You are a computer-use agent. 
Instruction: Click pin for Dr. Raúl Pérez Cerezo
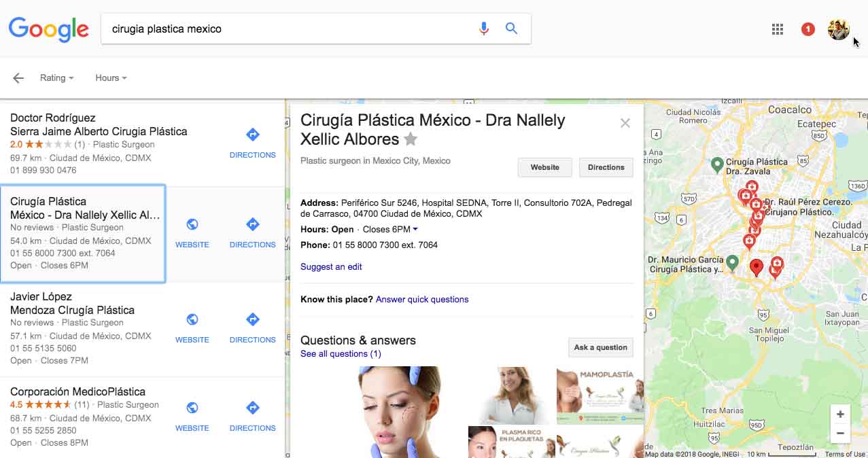click(x=755, y=204)
